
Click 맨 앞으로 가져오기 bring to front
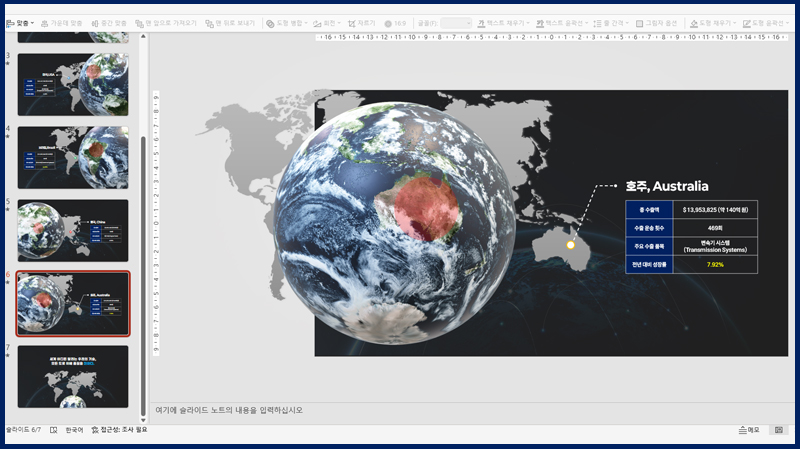(x=166, y=23)
